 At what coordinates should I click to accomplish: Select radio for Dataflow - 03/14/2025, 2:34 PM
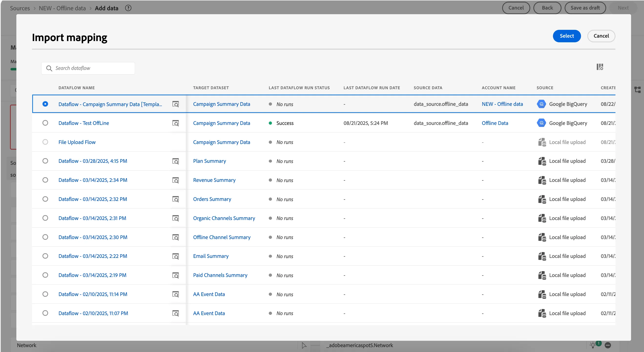pyautogui.click(x=45, y=180)
